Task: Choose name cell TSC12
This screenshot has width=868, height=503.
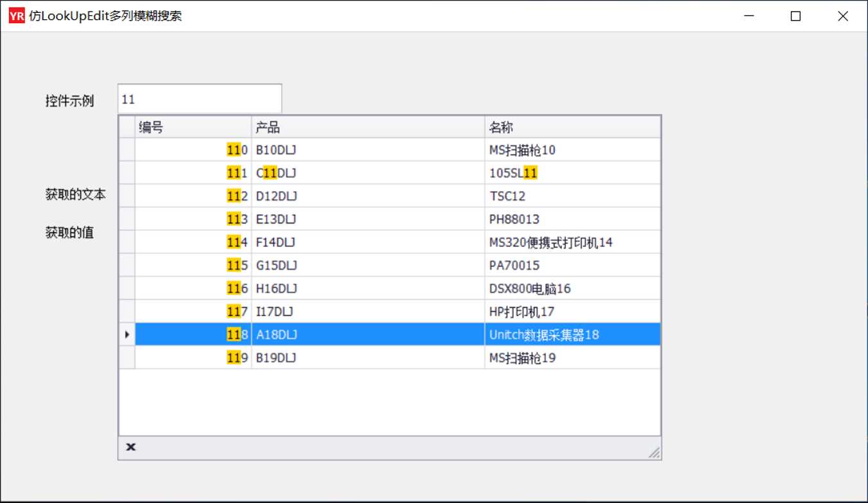Action: [x=572, y=196]
